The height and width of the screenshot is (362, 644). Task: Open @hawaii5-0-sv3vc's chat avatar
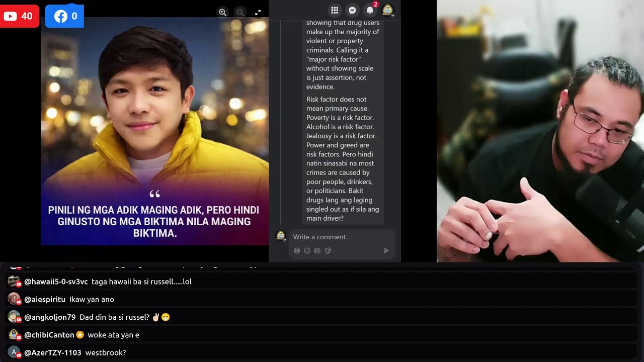click(14, 282)
